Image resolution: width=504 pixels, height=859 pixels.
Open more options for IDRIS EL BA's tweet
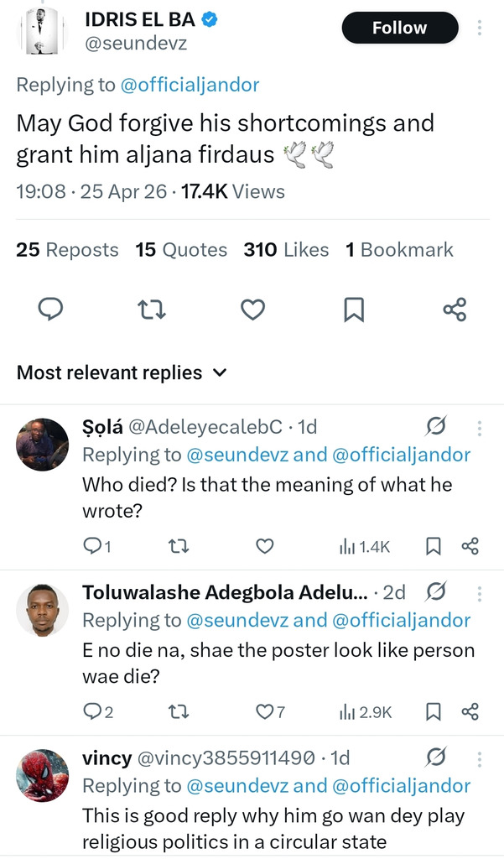pos(480,29)
